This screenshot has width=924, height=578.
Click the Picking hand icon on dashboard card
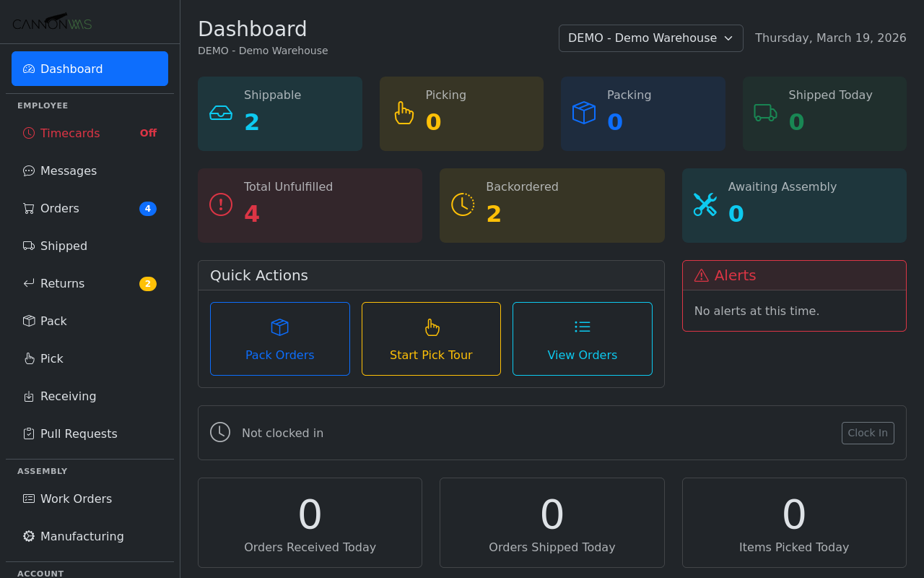coord(404,112)
